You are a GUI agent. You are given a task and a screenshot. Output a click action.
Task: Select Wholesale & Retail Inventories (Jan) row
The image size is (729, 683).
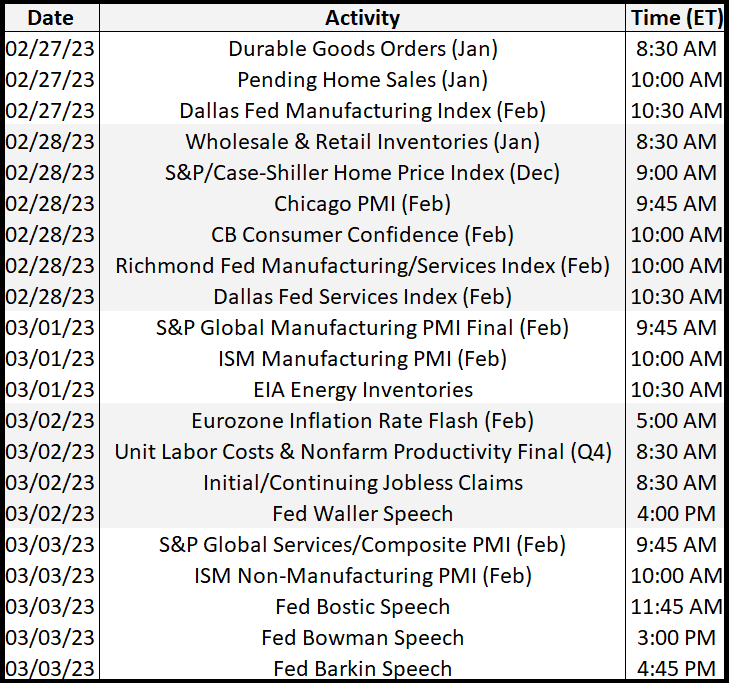(x=363, y=142)
